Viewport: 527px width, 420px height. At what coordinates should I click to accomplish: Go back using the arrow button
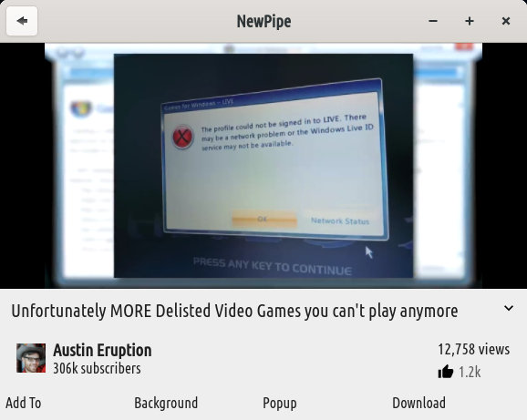pyautogui.click(x=22, y=21)
